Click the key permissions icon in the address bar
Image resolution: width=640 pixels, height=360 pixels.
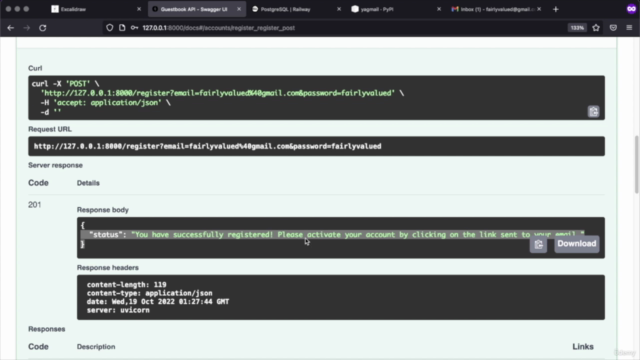pos(134,28)
